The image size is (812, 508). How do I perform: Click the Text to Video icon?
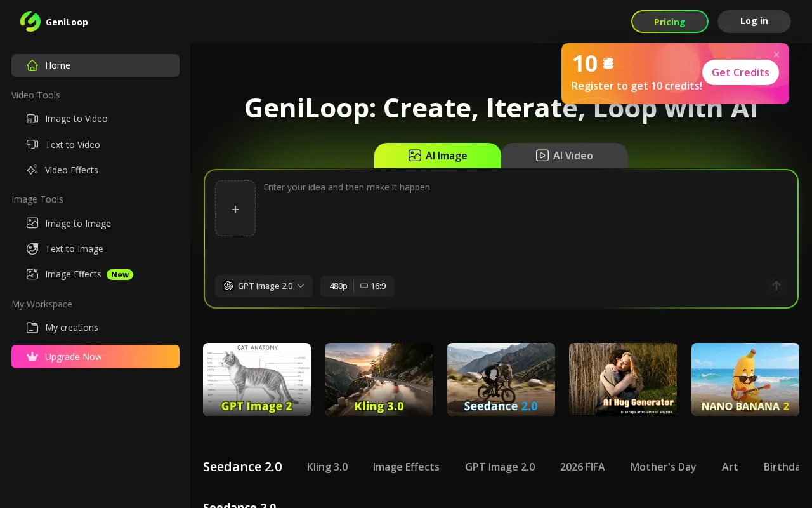[32, 144]
